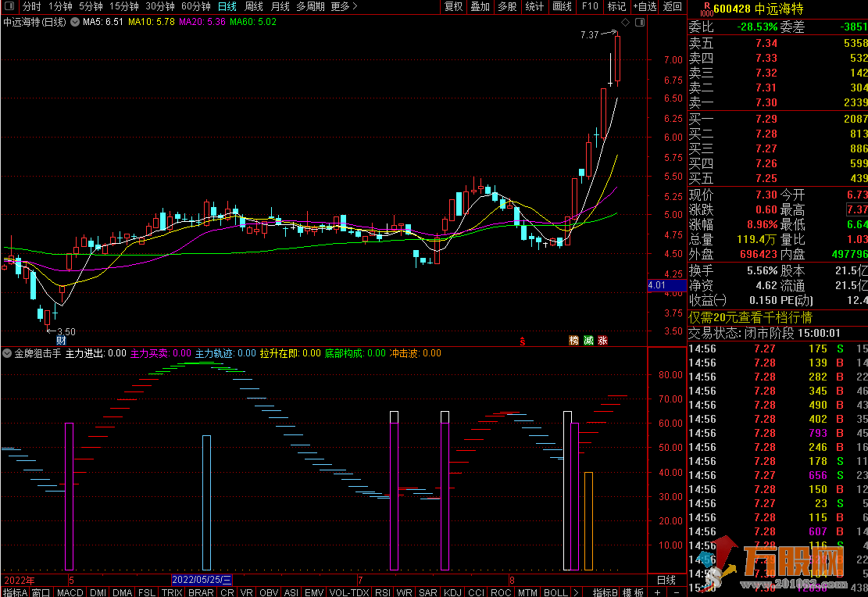
Task: Select the 60分钟 period
Action: tap(196, 7)
